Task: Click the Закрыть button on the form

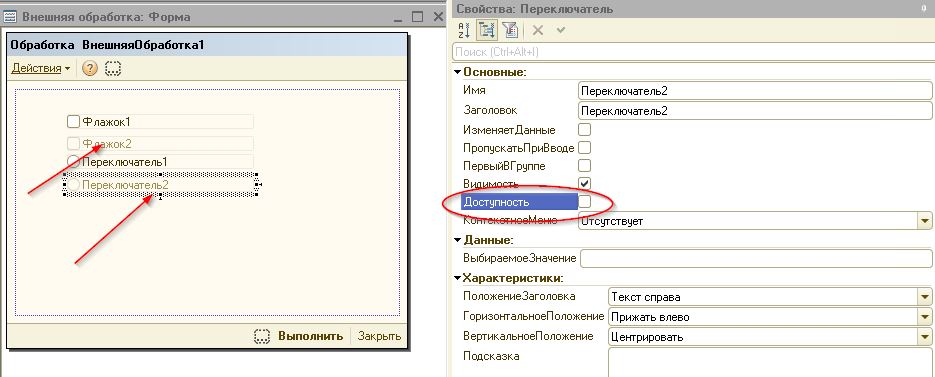Action: coord(379,336)
